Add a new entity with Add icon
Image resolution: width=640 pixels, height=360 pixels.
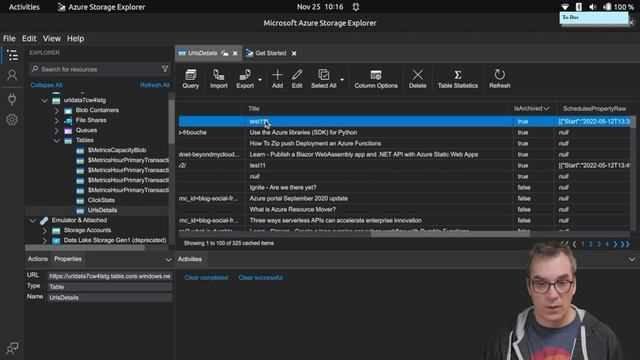[x=277, y=79]
